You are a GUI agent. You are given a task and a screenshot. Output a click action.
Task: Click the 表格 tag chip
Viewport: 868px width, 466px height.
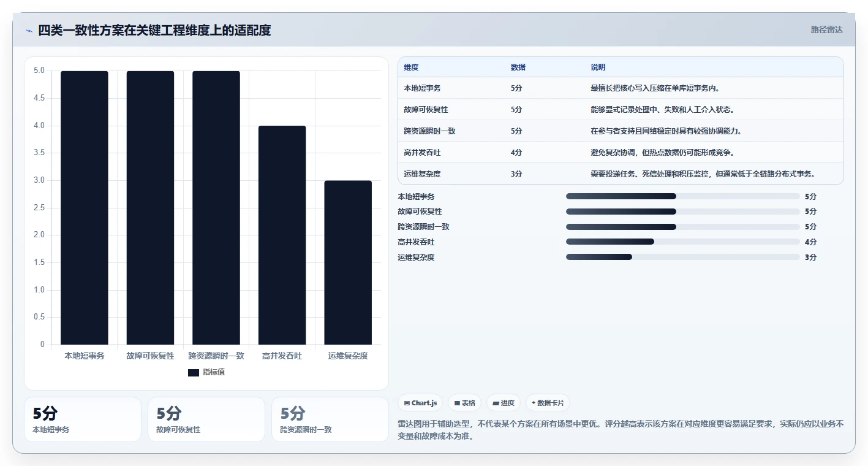click(465, 403)
